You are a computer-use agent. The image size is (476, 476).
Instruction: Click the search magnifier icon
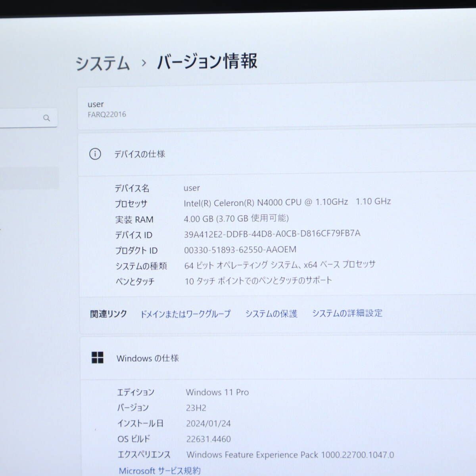click(x=46, y=118)
